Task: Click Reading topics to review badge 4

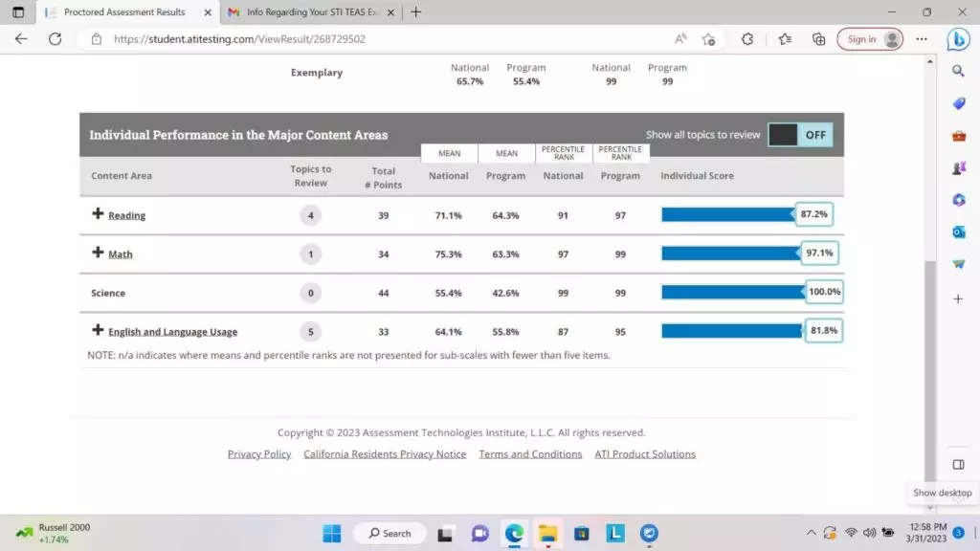Action: [x=311, y=215]
